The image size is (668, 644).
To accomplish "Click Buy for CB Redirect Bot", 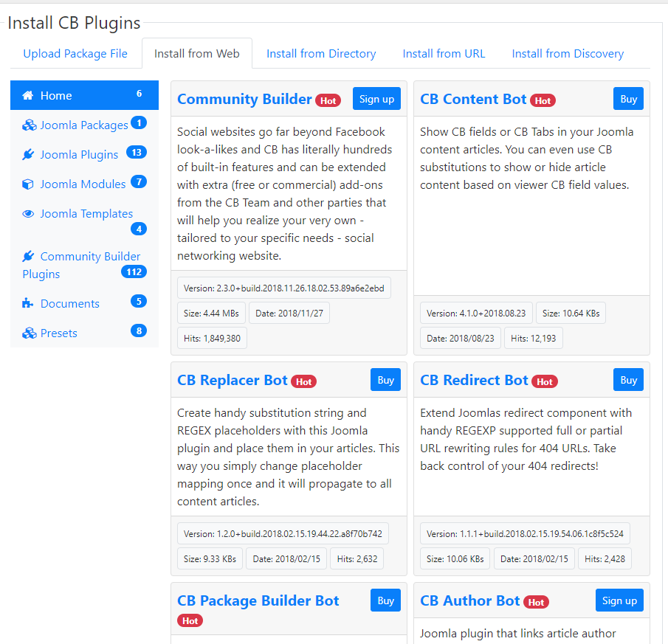I will pyautogui.click(x=628, y=380).
